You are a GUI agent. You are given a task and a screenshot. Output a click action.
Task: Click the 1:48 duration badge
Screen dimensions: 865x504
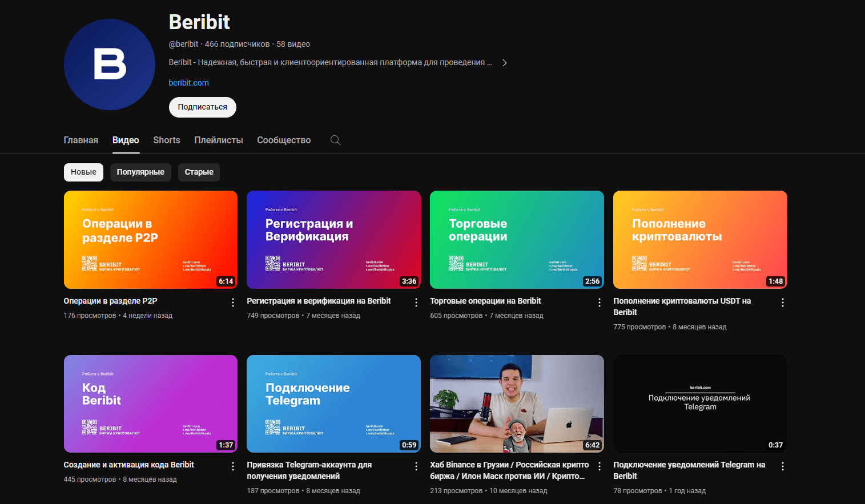click(x=776, y=281)
